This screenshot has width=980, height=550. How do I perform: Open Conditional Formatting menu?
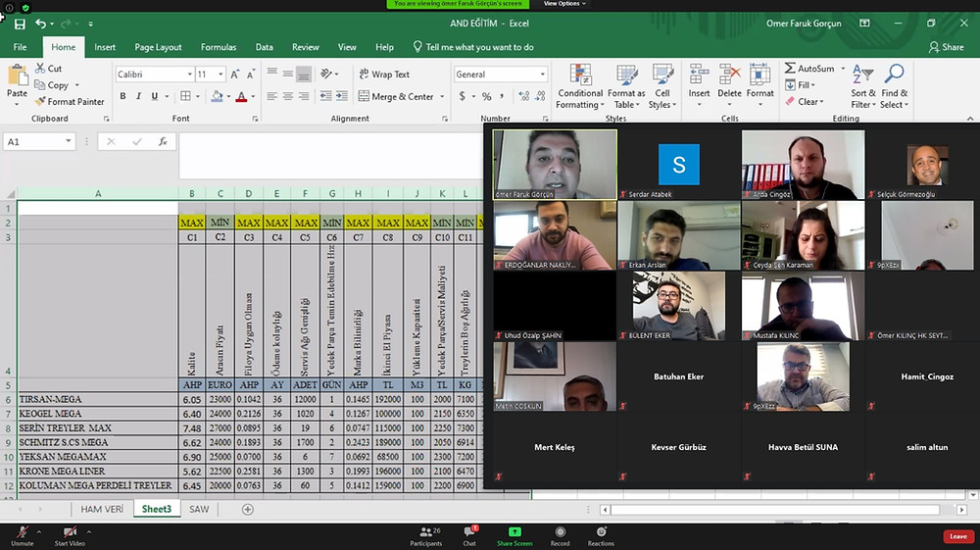(x=580, y=87)
